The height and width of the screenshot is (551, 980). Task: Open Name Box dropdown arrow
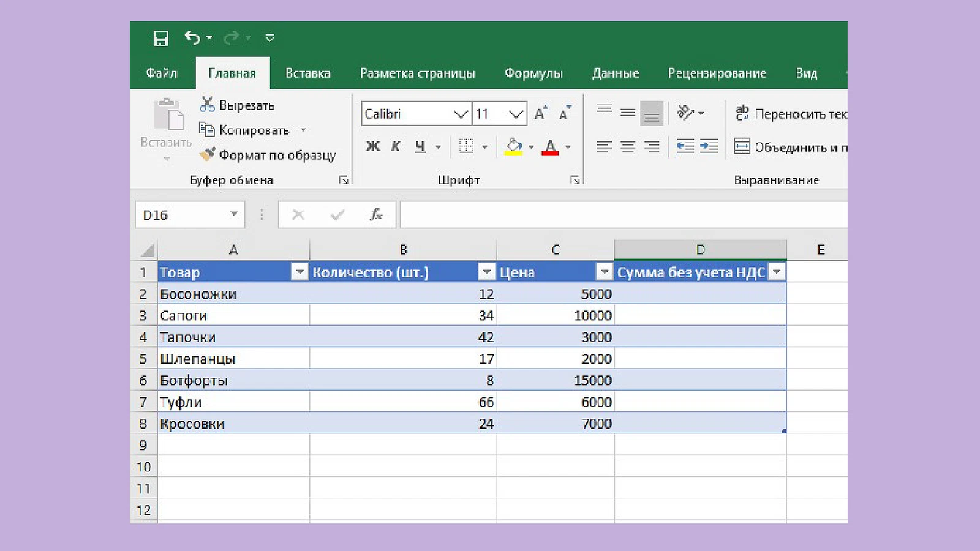tap(233, 214)
